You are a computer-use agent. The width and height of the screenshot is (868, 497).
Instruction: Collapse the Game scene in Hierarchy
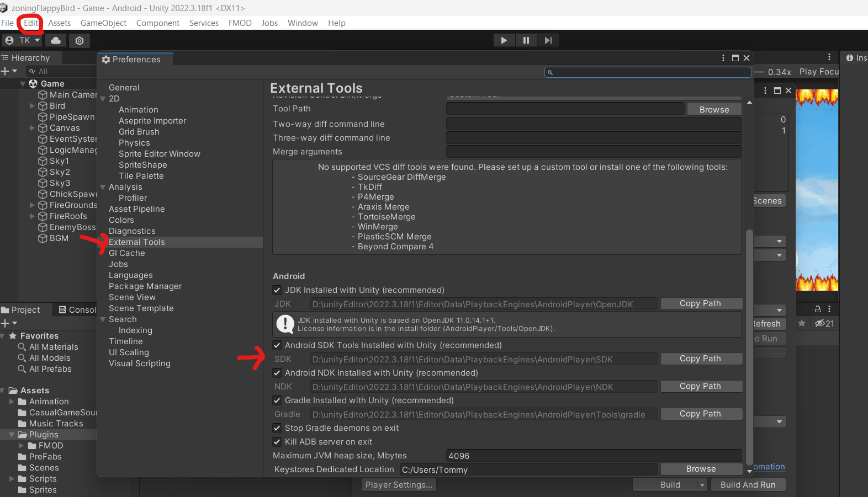point(23,84)
